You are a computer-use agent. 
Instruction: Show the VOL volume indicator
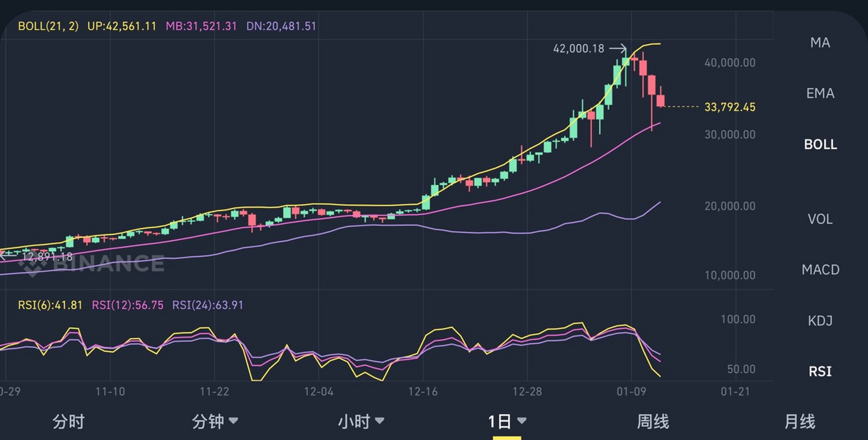click(x=820, y=219)
